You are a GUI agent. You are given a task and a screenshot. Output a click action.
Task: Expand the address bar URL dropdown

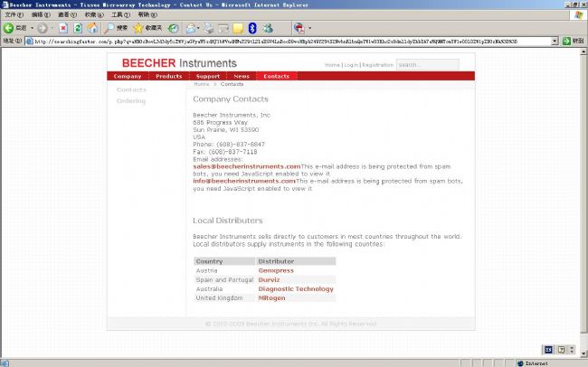(555, 42)
